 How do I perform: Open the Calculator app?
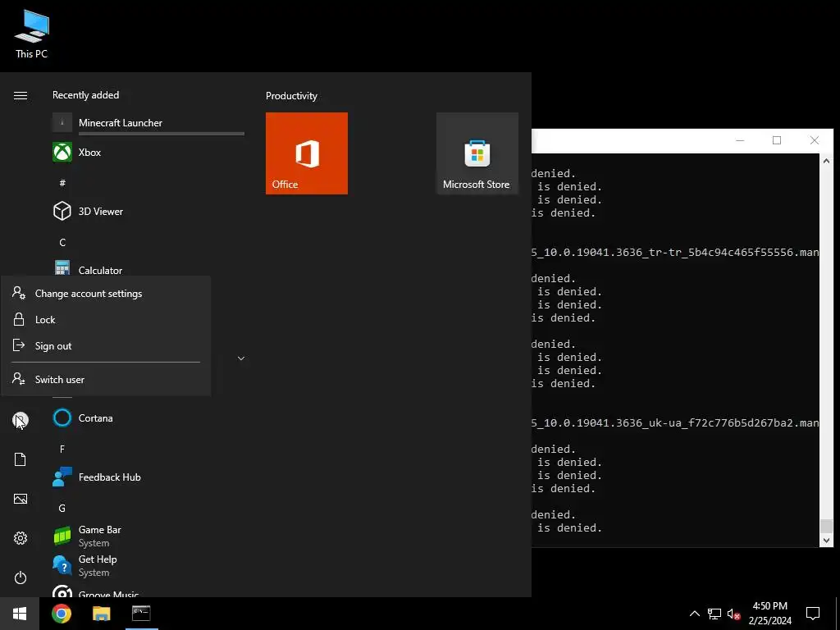point(148,268)
